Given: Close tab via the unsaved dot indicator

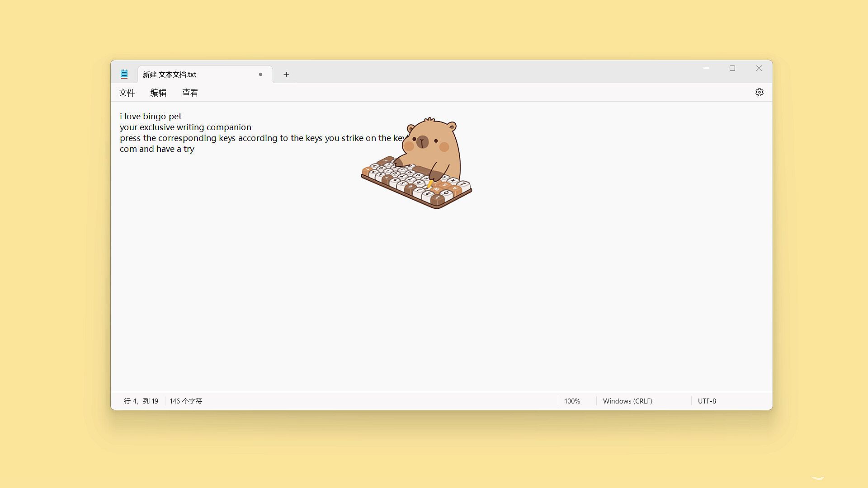Looking at the screenshot, I should coord(260,75).
